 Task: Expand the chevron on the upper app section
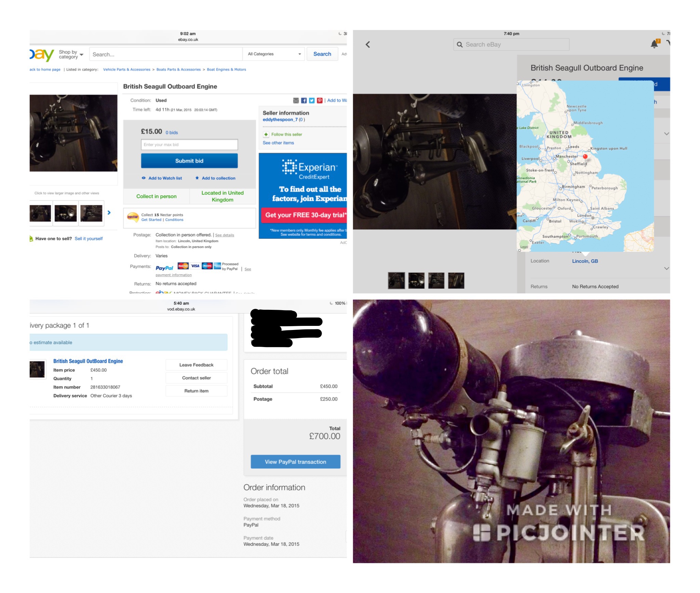pos(667,134)
